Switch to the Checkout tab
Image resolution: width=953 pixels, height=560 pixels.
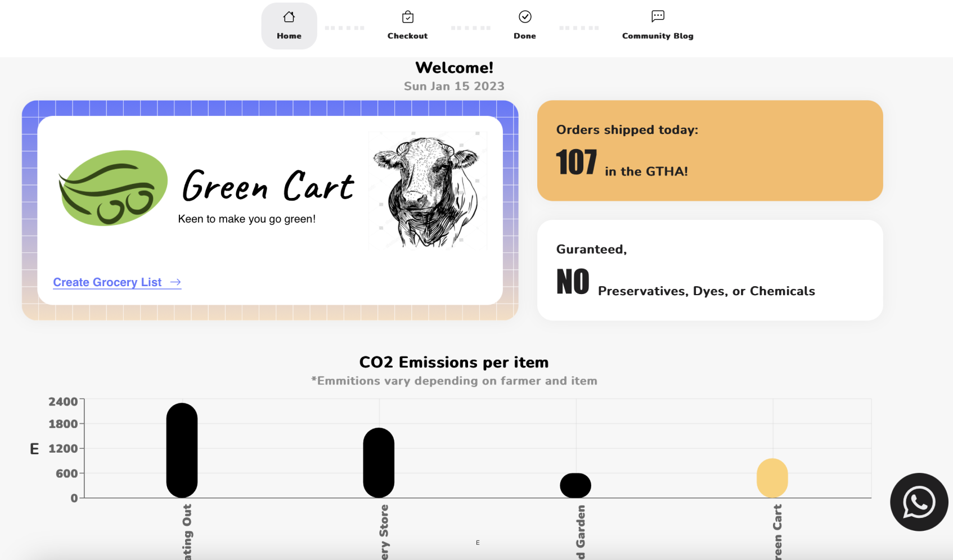[407, 25]
